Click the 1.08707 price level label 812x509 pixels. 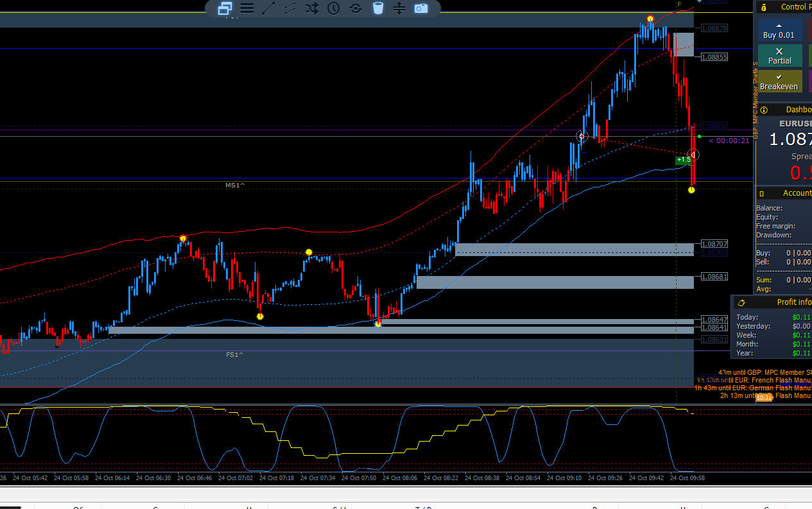click(x=714, y=244)
